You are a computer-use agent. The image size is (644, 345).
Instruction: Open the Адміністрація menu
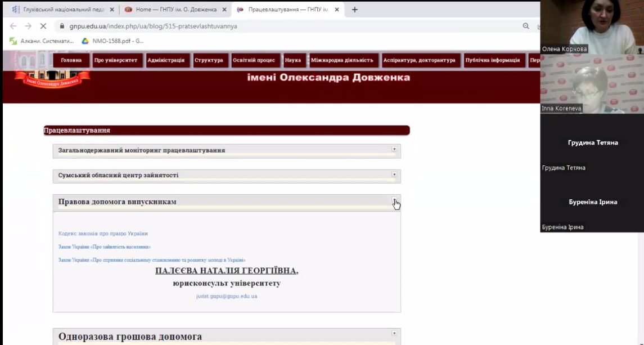pos(166,60)
